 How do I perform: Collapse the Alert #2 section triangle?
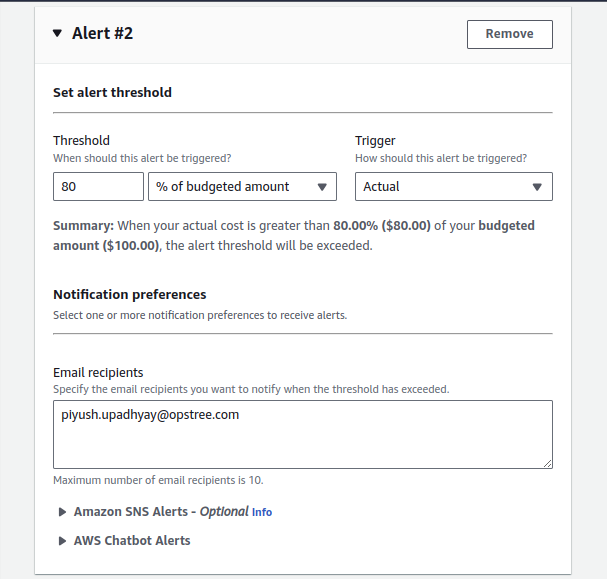[x=57, y=33]
